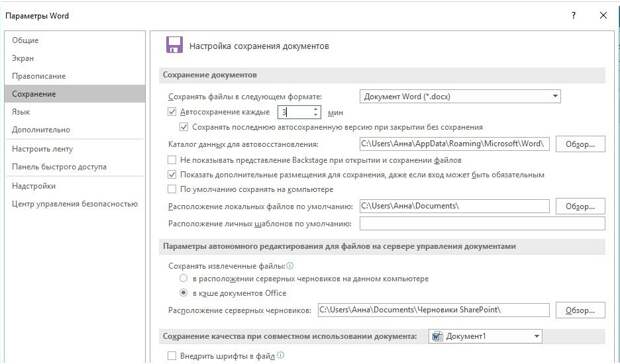The image size is (620, 364).
Task: Increase autosave minutes with the up arrow
Action: coord(316,109)
